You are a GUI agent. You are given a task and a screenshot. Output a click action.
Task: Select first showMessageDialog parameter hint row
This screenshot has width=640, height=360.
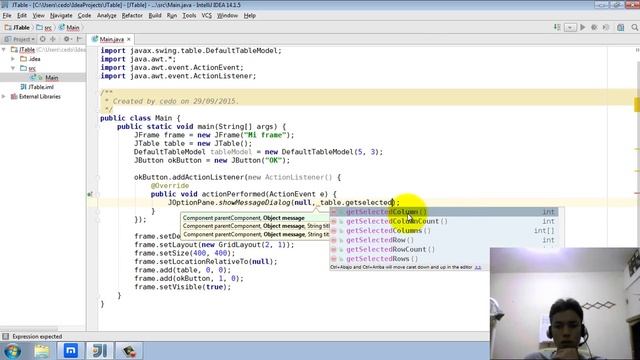255,218
